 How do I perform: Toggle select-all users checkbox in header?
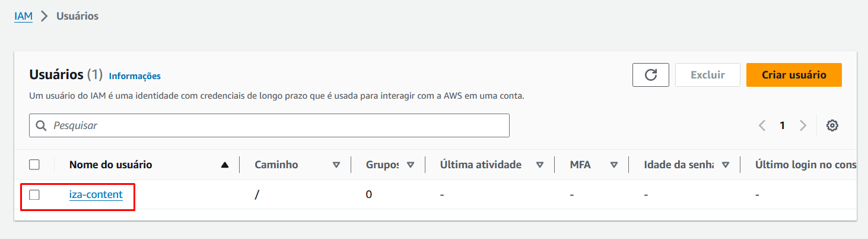point(34,165)
